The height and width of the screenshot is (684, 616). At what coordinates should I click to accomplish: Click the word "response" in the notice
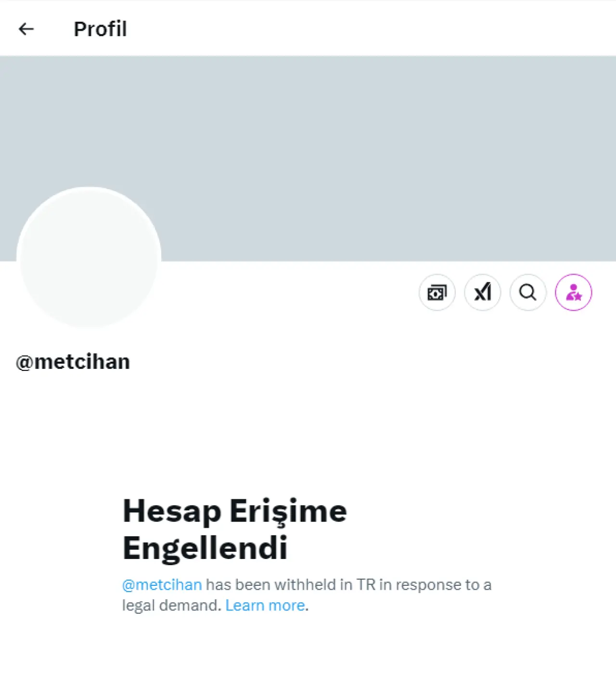click(429, 585)
